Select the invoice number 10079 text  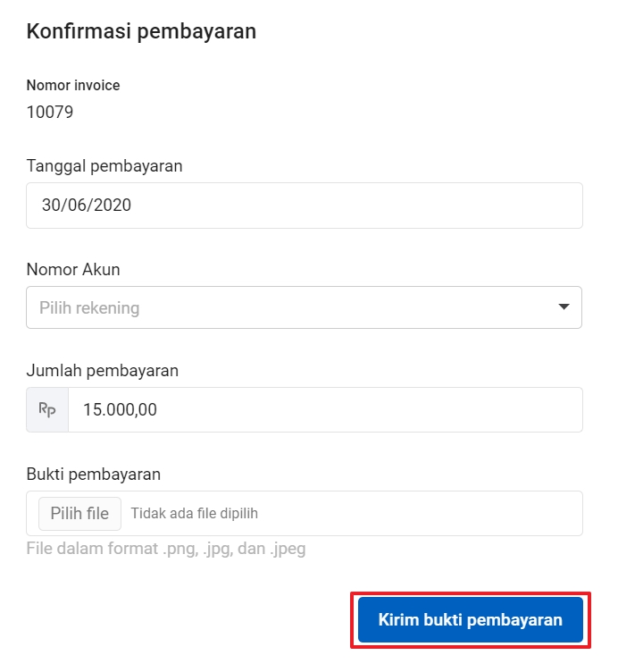click(50, 113)
